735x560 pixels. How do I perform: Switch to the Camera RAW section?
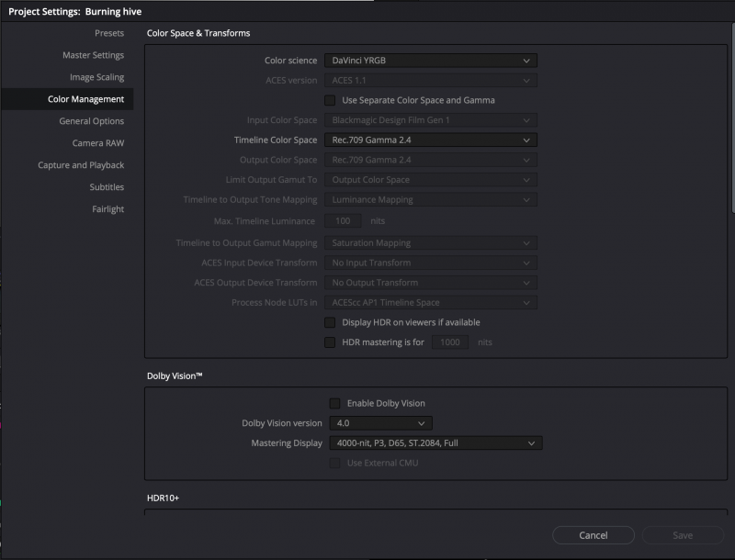click(x=97, y=143)
